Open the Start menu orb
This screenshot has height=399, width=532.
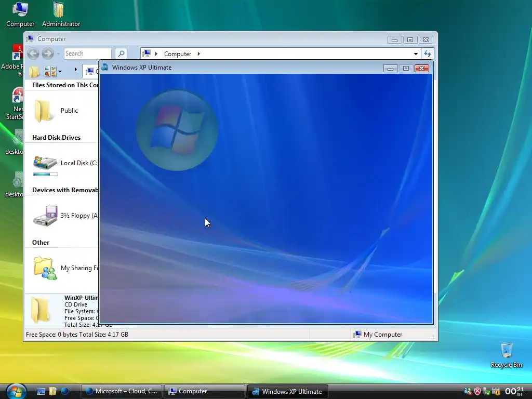[x=16, y=391]
